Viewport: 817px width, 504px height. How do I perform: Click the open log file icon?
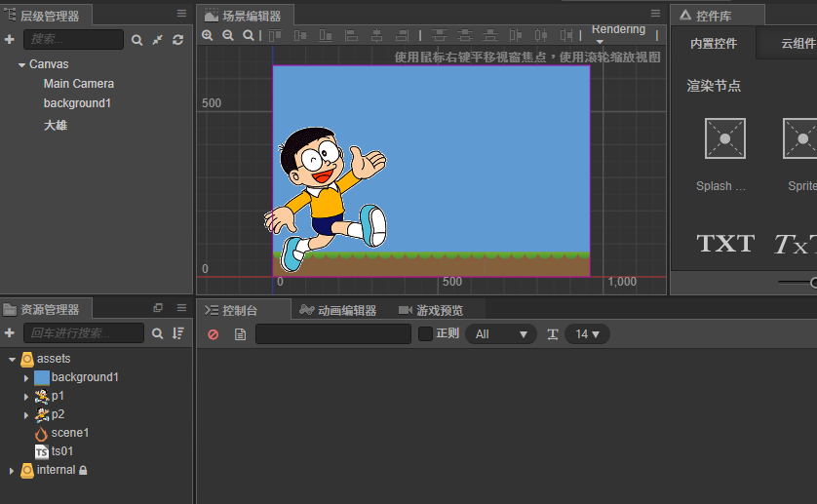tap(240, 334)
